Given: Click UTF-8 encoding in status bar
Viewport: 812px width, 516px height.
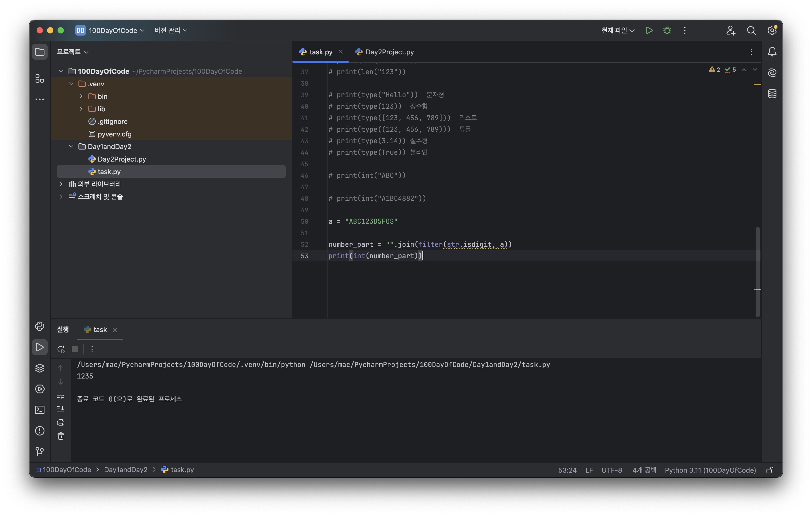Looking at the screenshot, I should [x=612, y=470].
